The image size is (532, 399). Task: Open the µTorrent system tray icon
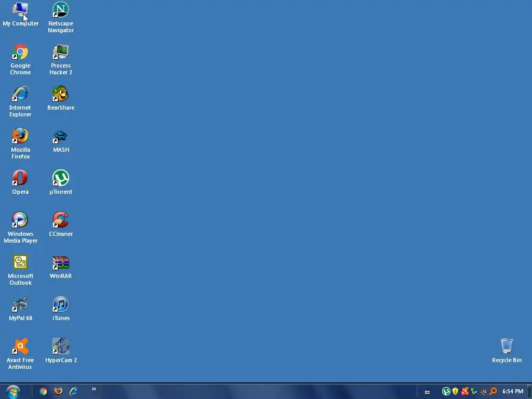click(446, 391)
